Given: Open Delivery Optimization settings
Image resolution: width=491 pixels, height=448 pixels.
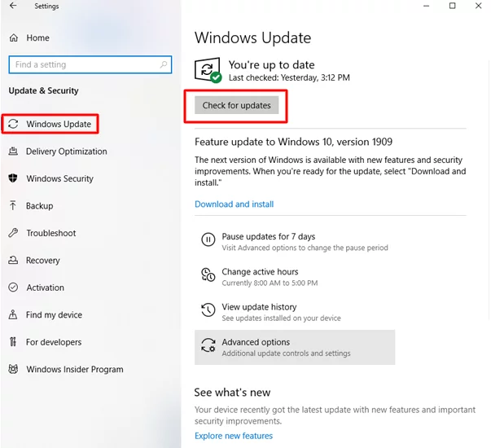Looking at the screenshot, I should pos(66,152).
